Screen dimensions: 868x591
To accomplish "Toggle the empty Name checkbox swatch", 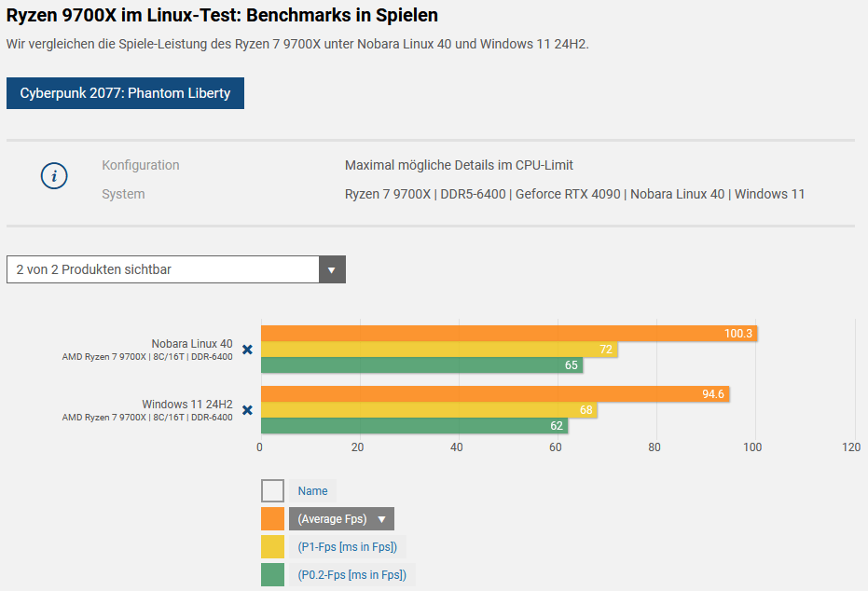I will click(272, 491).
